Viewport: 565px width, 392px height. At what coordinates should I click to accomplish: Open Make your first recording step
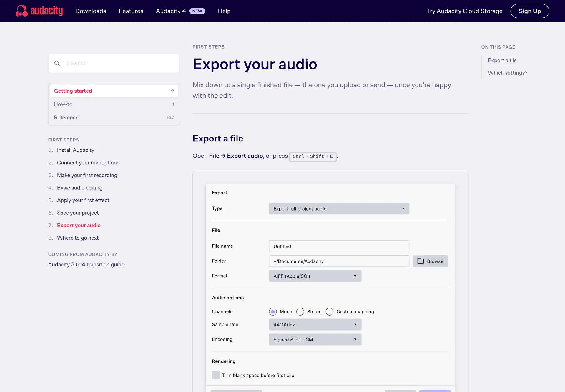pos(87,175)
